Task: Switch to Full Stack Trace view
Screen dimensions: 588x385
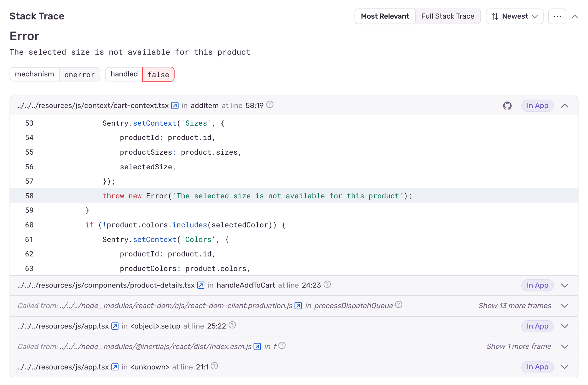Action: tap(448, 16)
